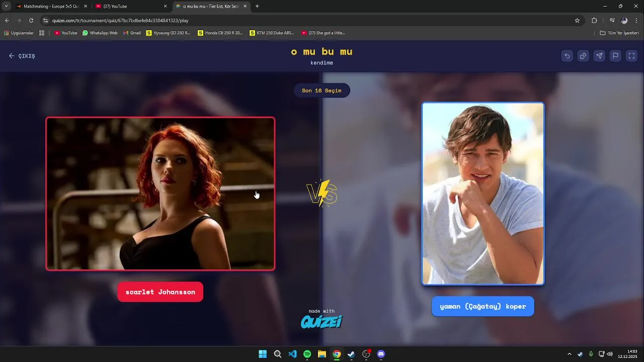
Task: Open the clock showing 14:03
Action: pos(627,354)
